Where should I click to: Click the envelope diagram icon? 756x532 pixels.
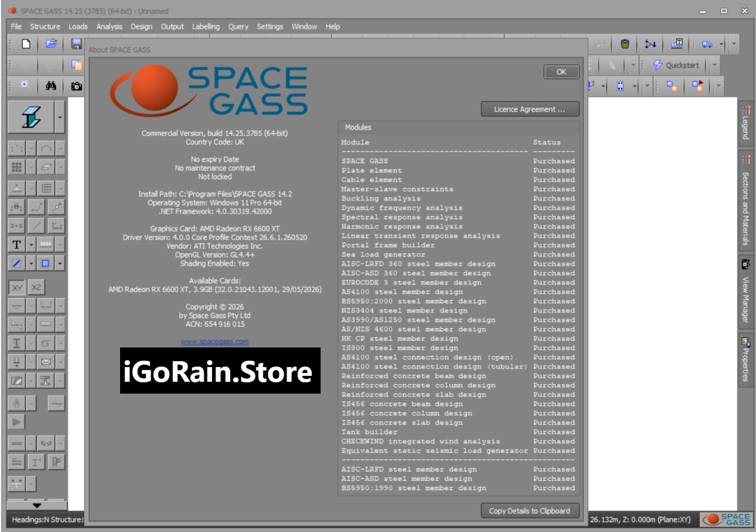tap(46, 362)
